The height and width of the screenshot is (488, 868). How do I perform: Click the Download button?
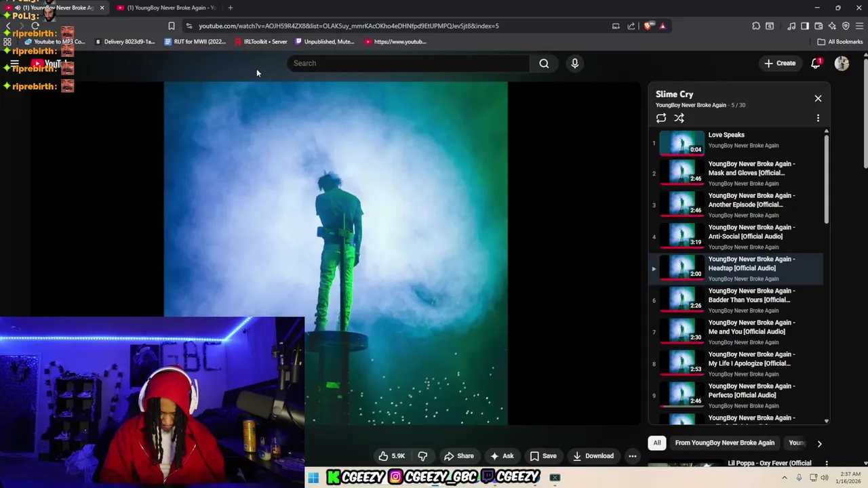[593, 456]
